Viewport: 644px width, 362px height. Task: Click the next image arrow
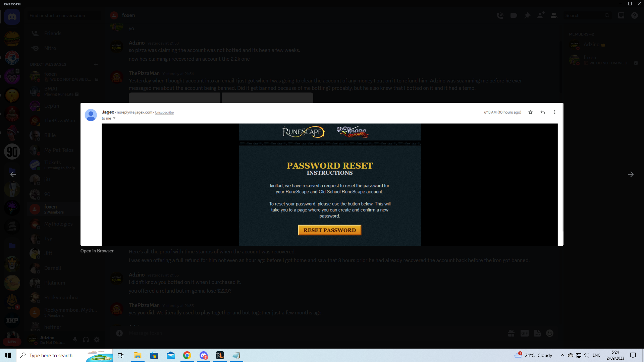631,174
